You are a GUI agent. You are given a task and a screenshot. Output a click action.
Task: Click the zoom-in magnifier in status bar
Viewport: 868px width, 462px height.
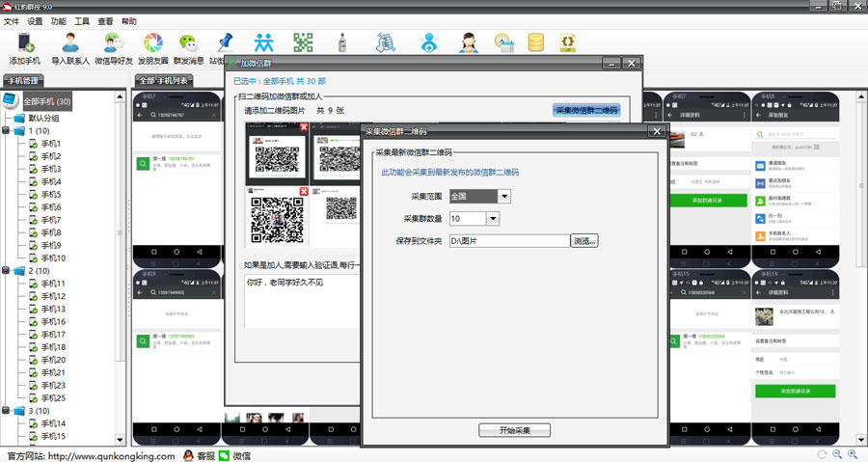(853, 454)
